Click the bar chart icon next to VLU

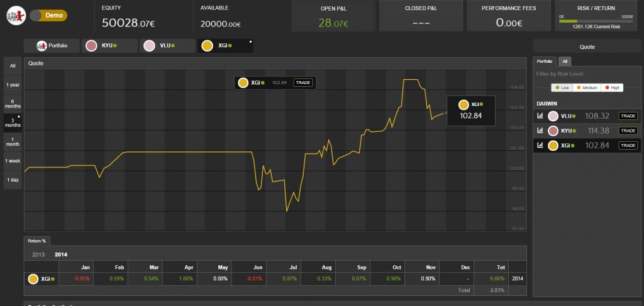tap(540, 116)
